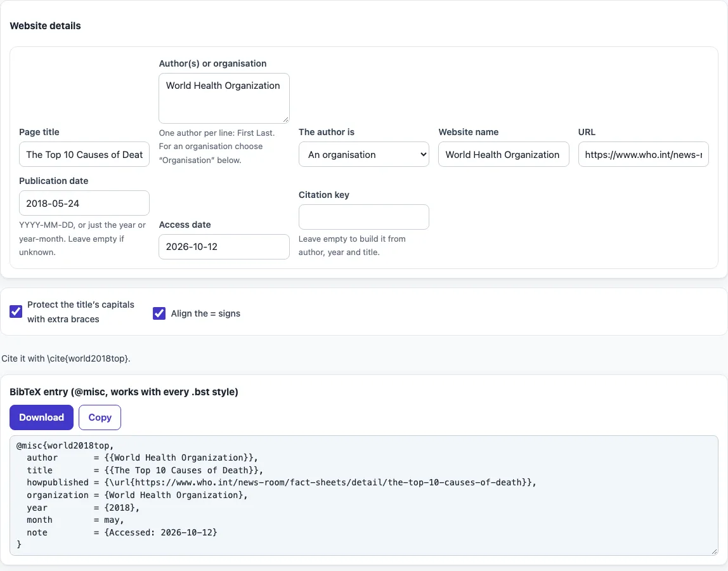The image size is (728, 571).
Task: Click the Website name input field
Action: (x=504, y=154)
